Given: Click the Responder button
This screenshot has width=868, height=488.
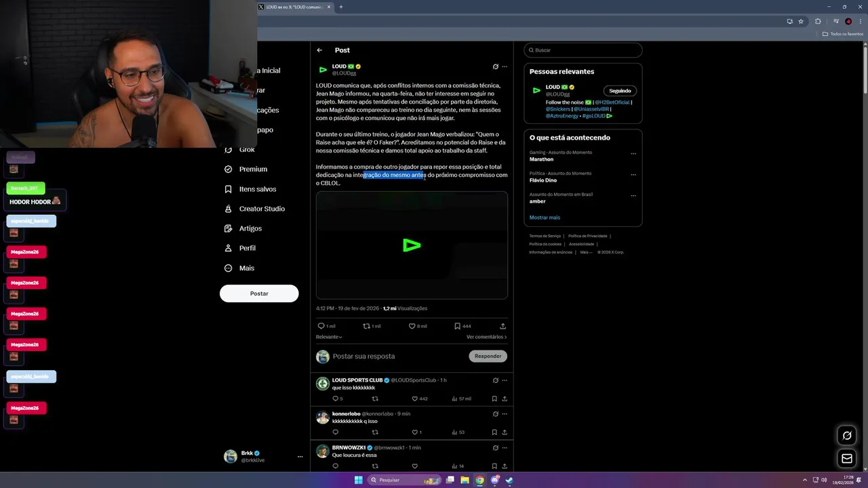Looking at the screenshot, I should tap(488, 356).
